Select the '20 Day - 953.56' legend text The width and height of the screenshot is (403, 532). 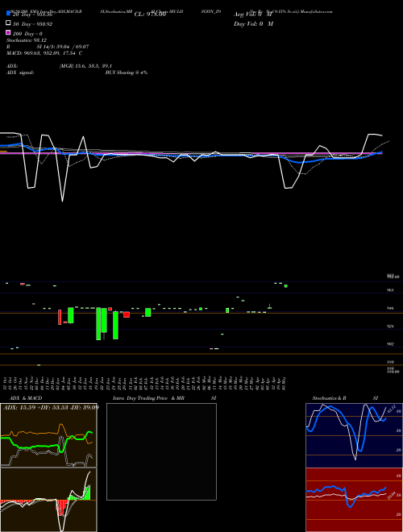click(32, 15)
